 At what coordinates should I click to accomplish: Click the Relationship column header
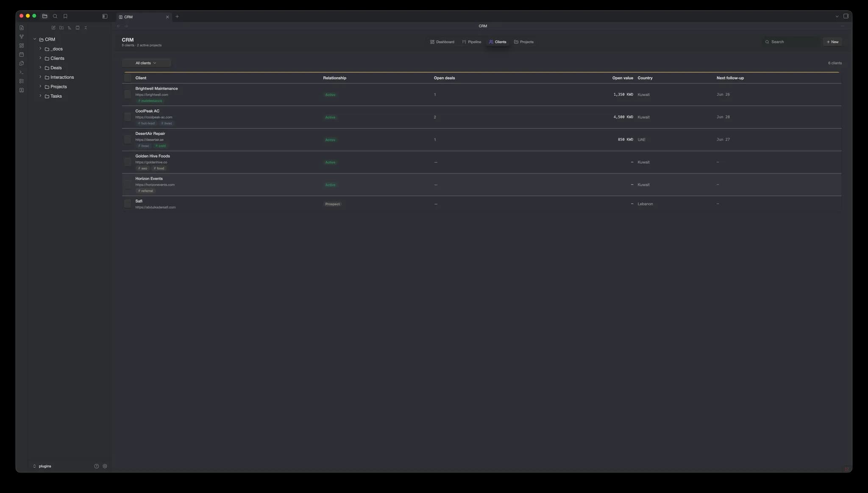pos(334,78)
